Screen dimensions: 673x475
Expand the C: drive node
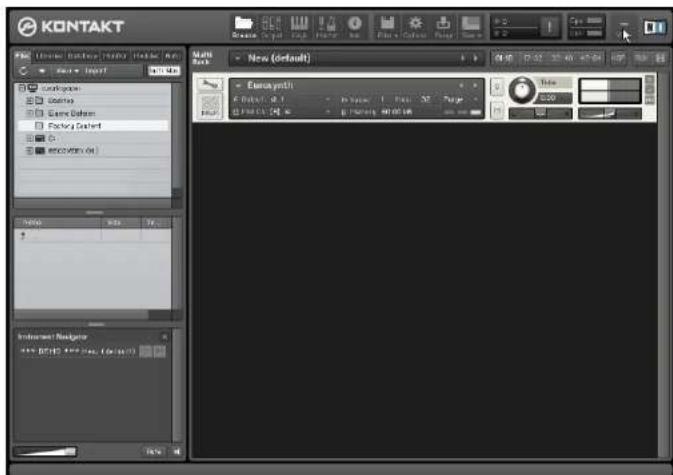[29, 138]
